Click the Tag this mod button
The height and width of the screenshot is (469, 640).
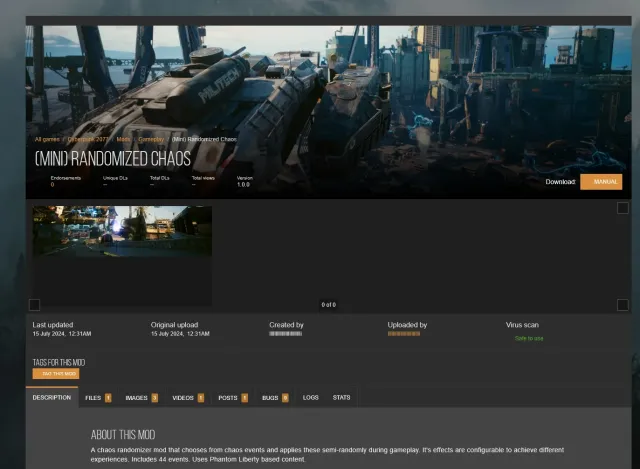click(x=56, y=373)
